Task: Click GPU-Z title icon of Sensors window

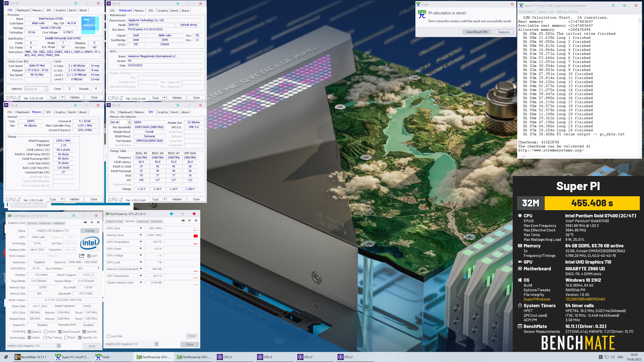Action: [x=107, y=214]
